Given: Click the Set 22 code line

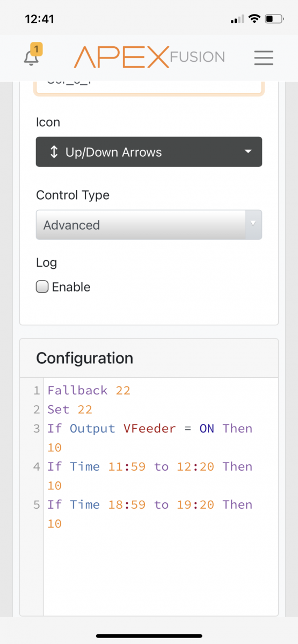Looking at the screenshot, I should [70, 409].
